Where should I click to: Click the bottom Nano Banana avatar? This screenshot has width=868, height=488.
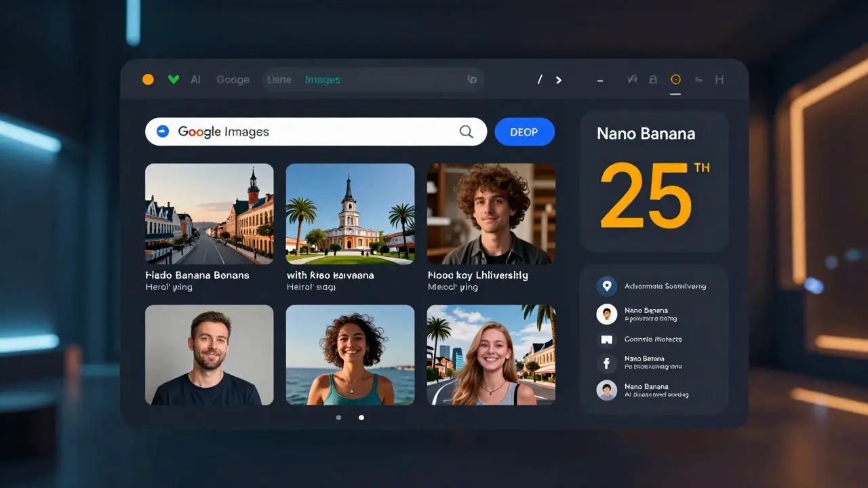pos(606,390)
